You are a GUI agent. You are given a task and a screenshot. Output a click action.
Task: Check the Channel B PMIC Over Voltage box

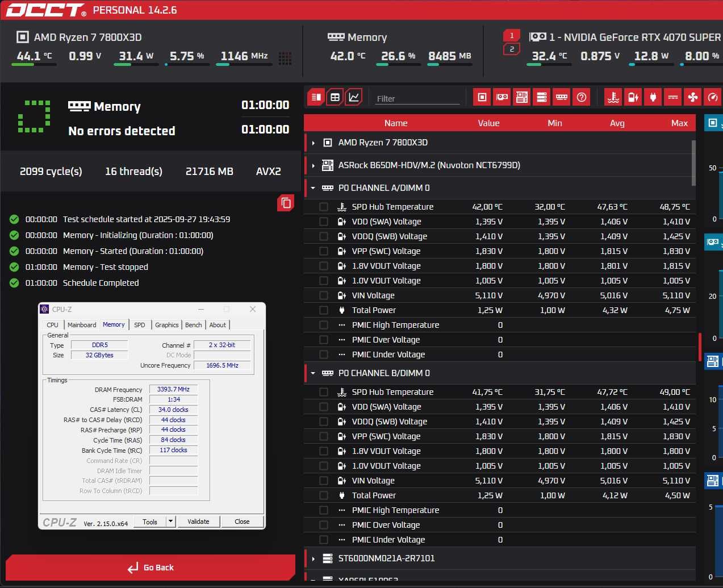tap(324, 525)
